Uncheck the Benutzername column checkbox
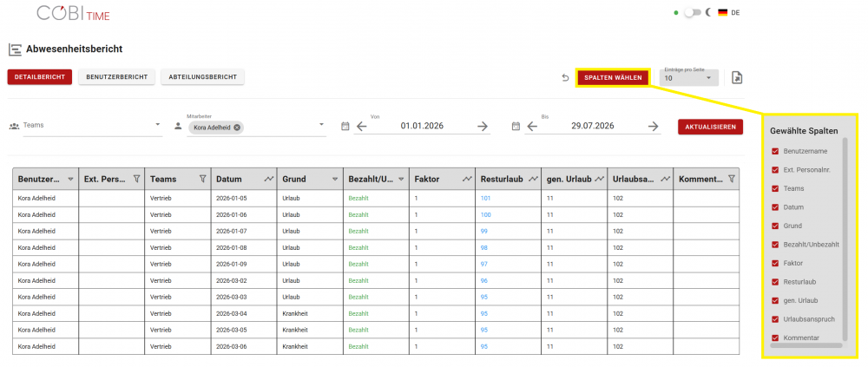This screenshot has height=367, width=868. pos(775,151)
